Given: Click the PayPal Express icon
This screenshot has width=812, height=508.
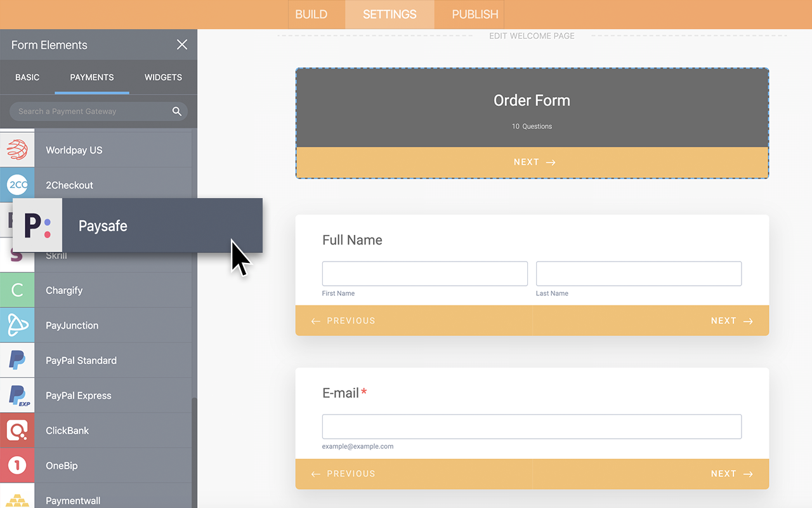Looking at the screenshot, I should (17, 395).
